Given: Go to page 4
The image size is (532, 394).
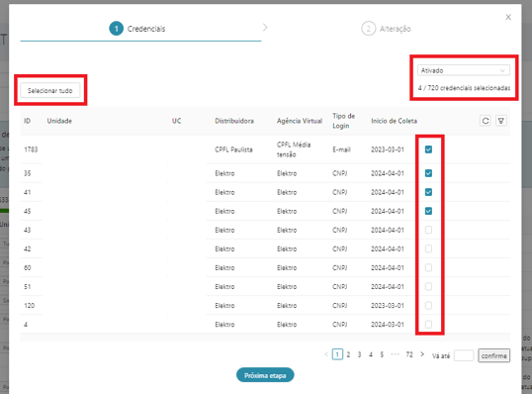Looking at the screenshot, I should click(371, 354).
